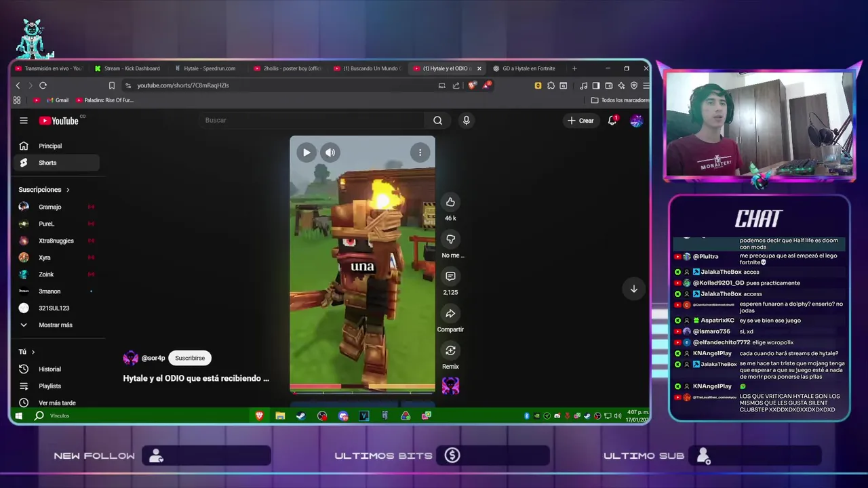Open YouTube notifications bell
This screenshot has height=488, width=868.
612,121
